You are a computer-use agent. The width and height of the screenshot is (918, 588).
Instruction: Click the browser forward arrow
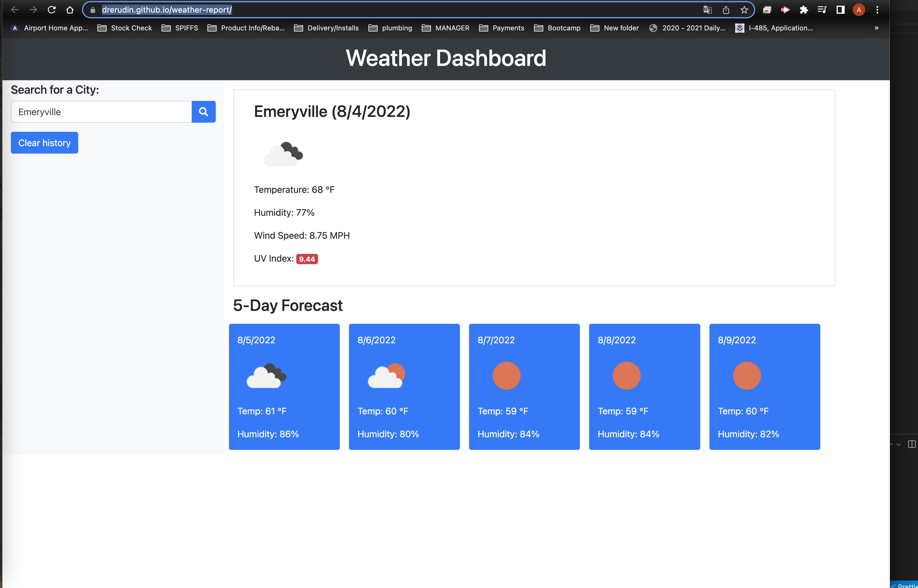33,10
